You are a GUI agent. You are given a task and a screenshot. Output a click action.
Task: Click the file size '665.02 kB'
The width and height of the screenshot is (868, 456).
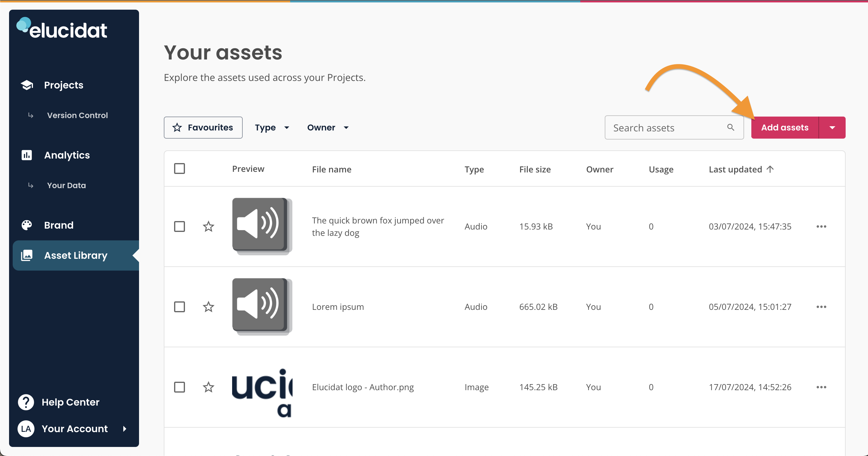click(x=538, y=307)
